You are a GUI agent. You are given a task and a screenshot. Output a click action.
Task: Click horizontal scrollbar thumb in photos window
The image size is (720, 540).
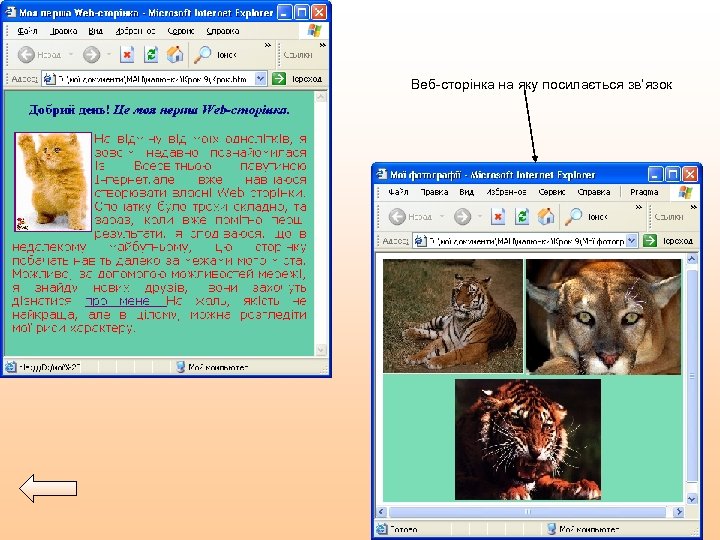click(527, 512)
